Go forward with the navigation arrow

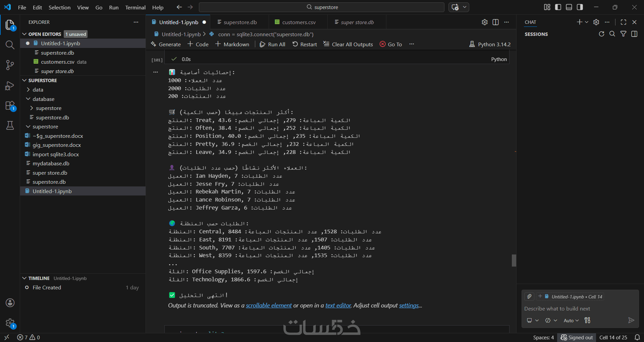[x=190, y=7]
